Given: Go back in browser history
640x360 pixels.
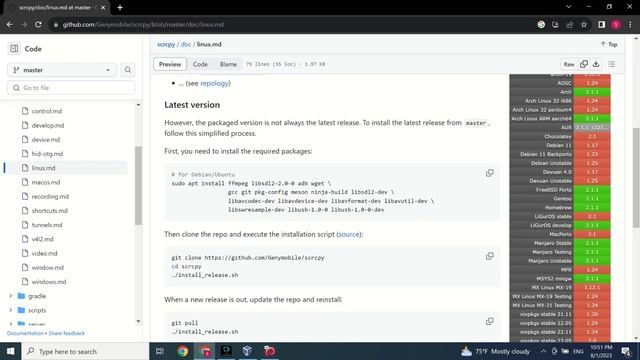Looking at the screenshot, I should coord(10,24).
